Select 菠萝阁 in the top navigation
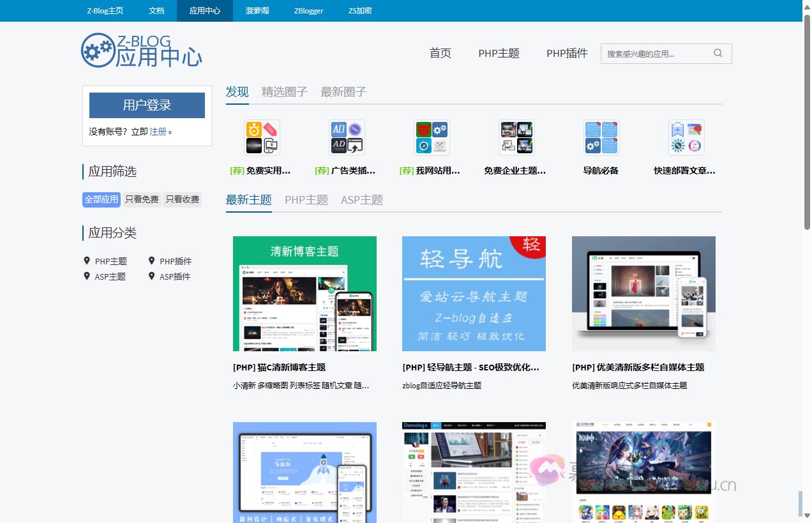Viewport: 812px width, 523px height. click(256, 11)
